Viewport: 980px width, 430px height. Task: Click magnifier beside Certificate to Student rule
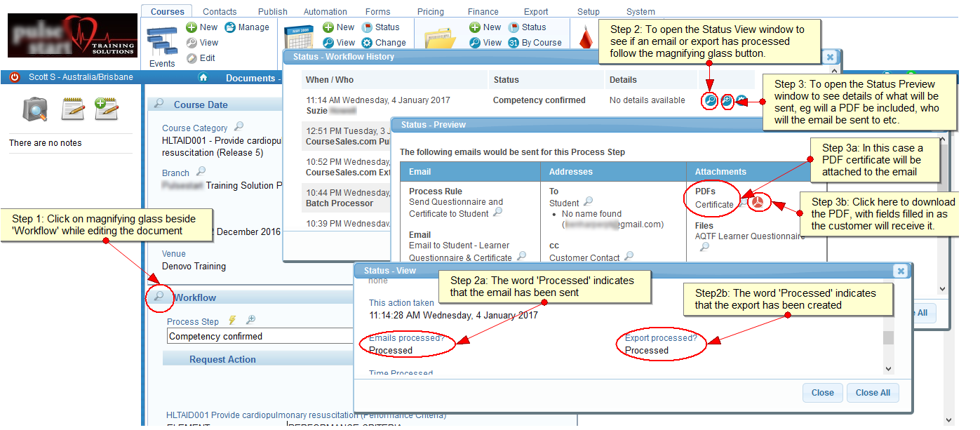497,212
